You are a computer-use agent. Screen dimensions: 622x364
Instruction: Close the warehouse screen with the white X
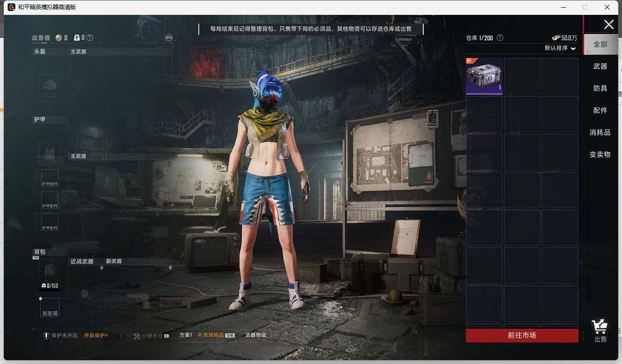click(609, 25)
